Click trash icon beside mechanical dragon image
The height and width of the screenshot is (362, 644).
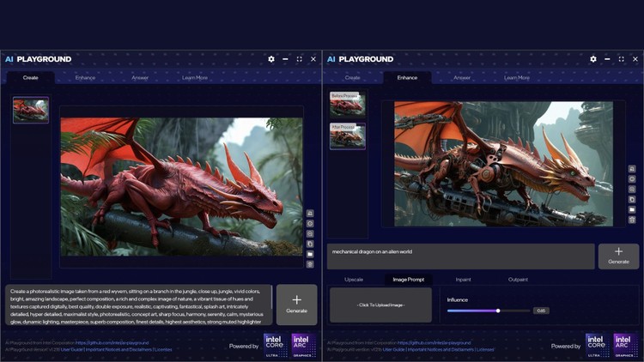tap(632, 220)
